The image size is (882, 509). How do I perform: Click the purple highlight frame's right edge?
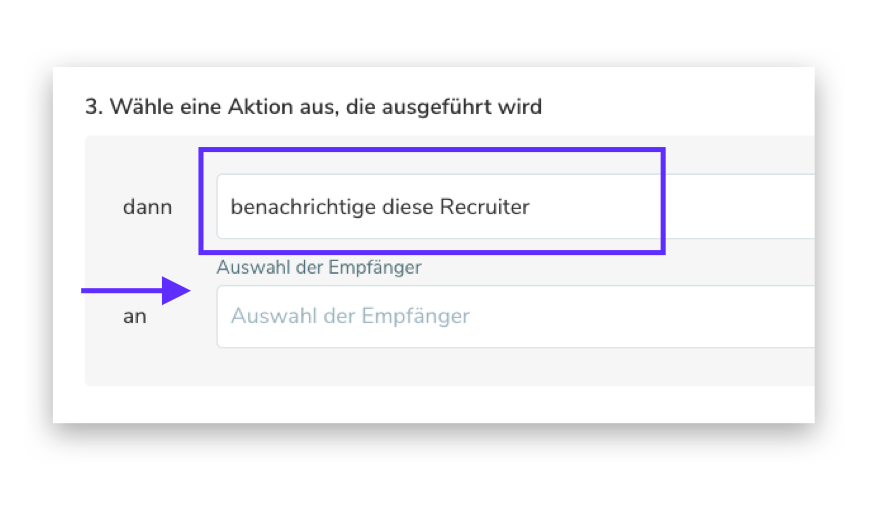pos(663,200)
